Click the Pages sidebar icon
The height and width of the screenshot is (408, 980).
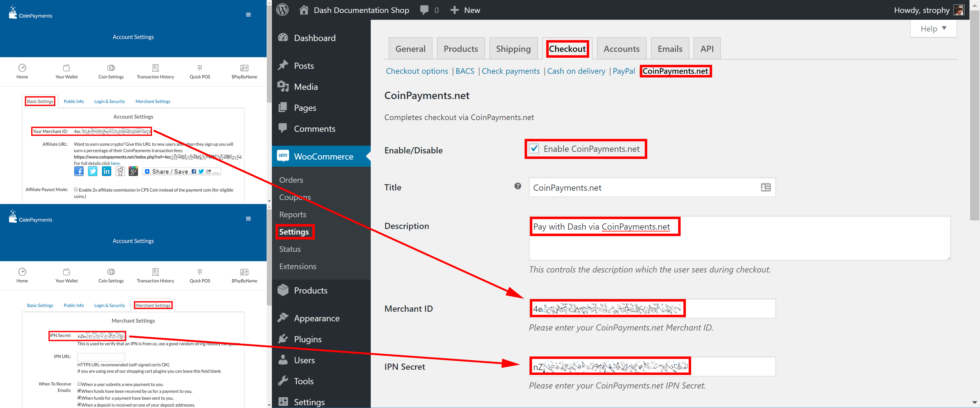(x=283, y=107)
